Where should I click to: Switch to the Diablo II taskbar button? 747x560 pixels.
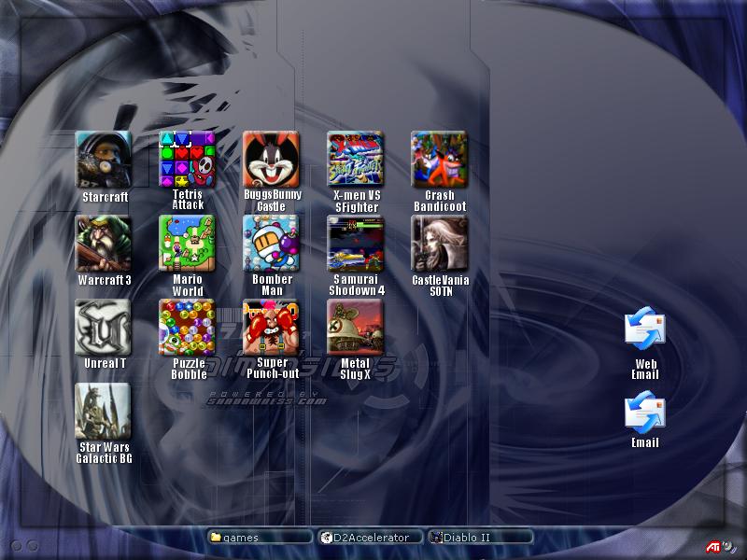point(480,538)
